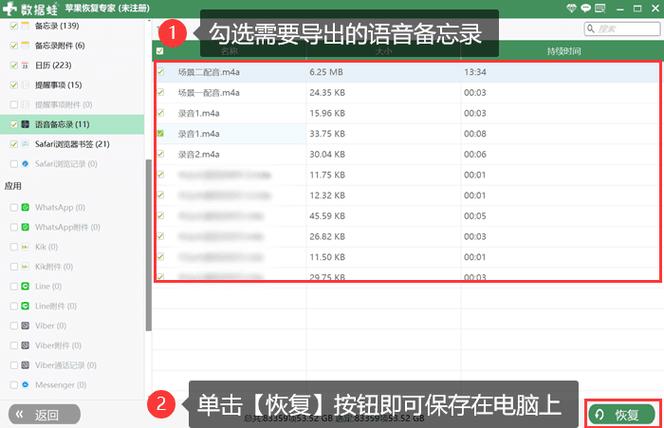Click the Messenger (0) blue icon
Viewport: 664px width, 428px height.
(25, 385)
